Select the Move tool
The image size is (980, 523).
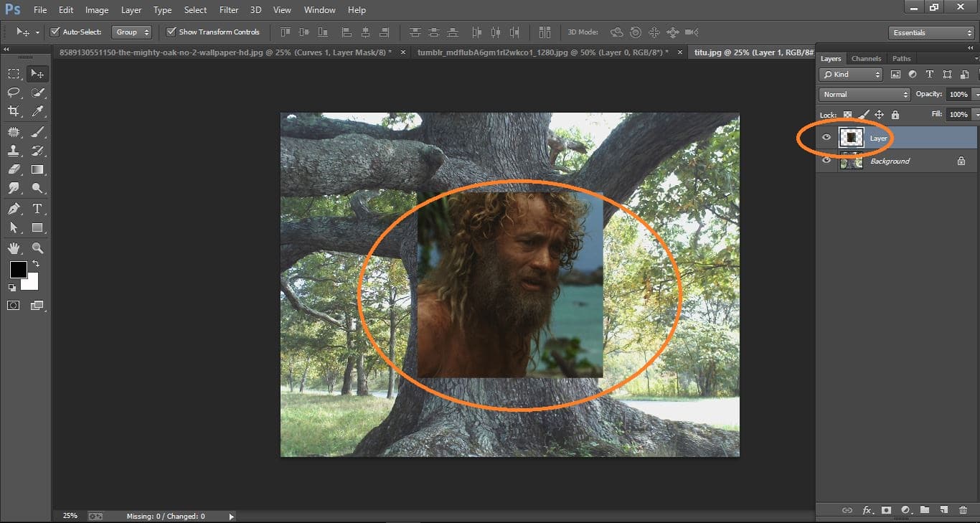pyautogui.click(x=38, y=72)
